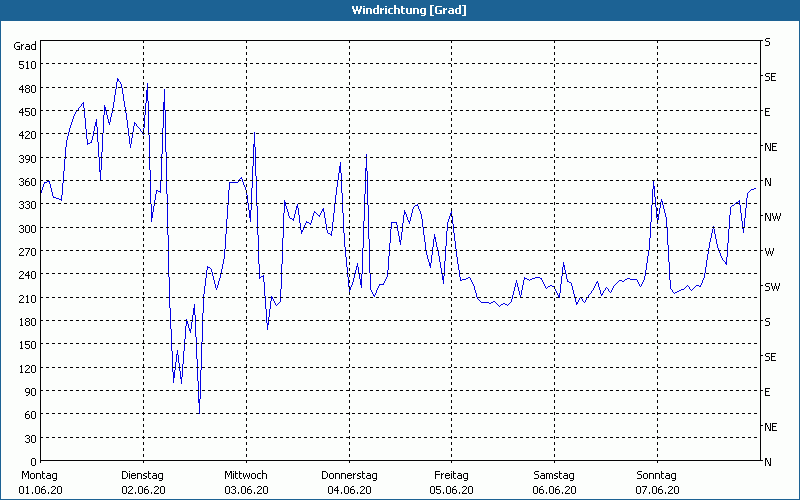
Task: Pick the Donnerstag label on x-axis
Action: (x=348, y=475)
